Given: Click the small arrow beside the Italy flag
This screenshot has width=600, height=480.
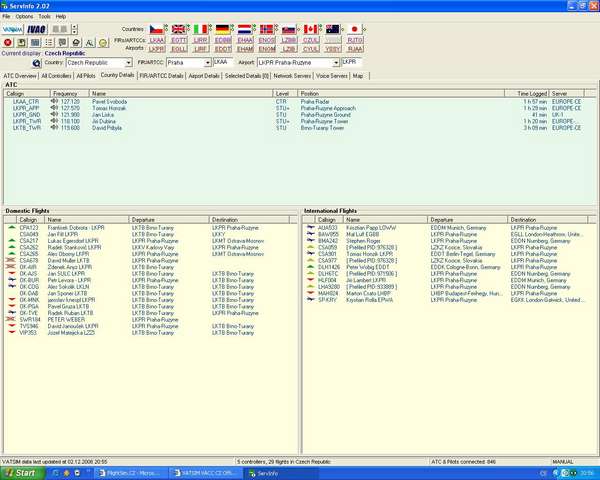Looking at the screenshot, I should [x=210, y=28].
